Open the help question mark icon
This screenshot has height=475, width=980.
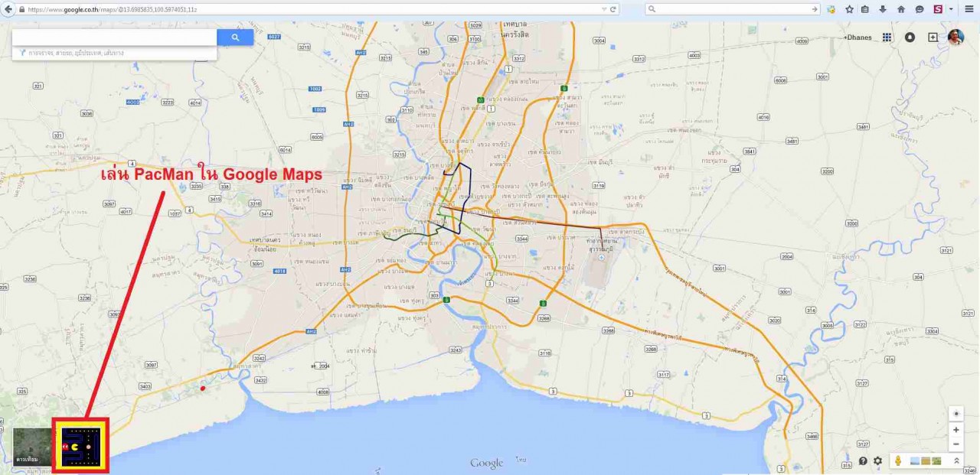pyautogui.click(x=863, y=461)
